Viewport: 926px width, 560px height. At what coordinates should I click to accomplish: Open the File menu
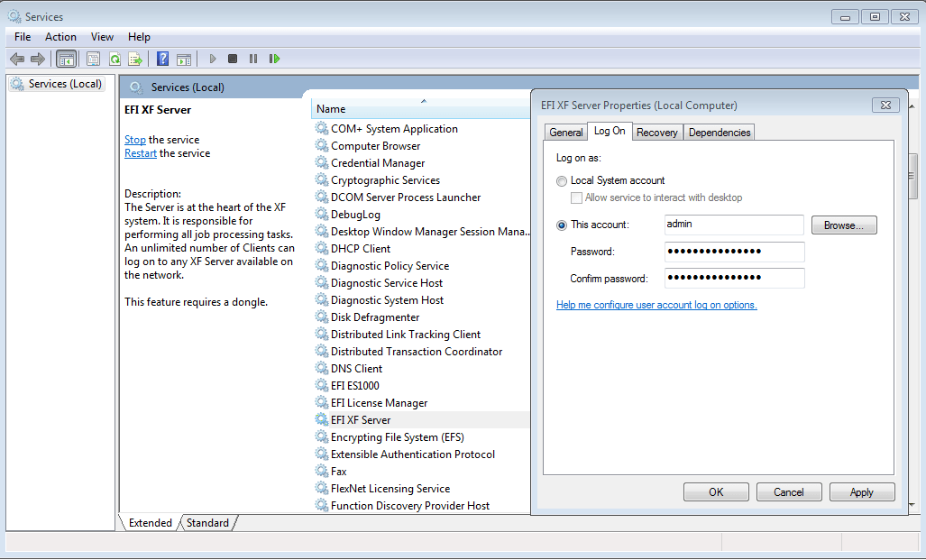coord(23,37)
